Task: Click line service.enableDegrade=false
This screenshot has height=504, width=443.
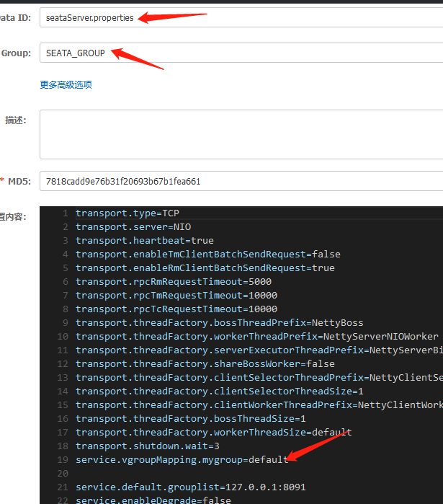Action: [x=153, y=500]
